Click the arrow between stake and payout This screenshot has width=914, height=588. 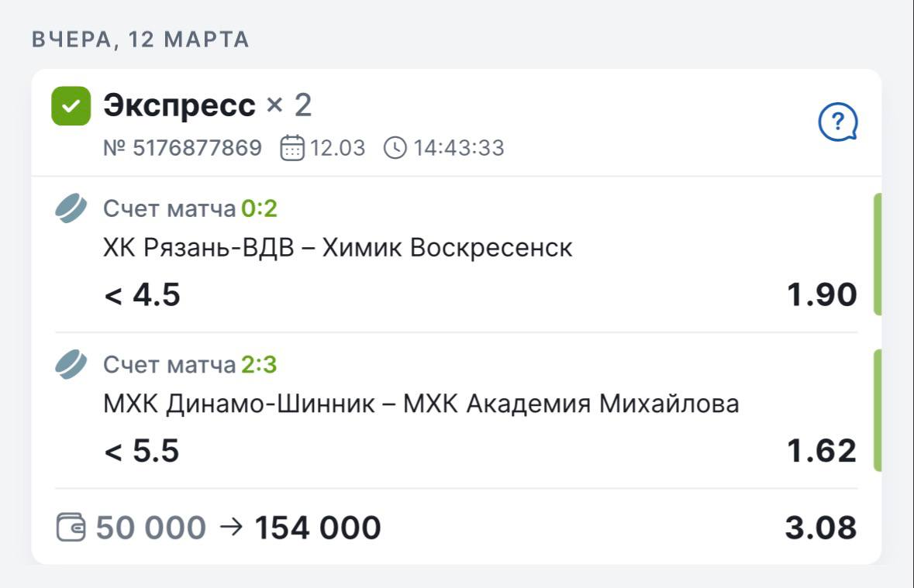click(231, 528)
